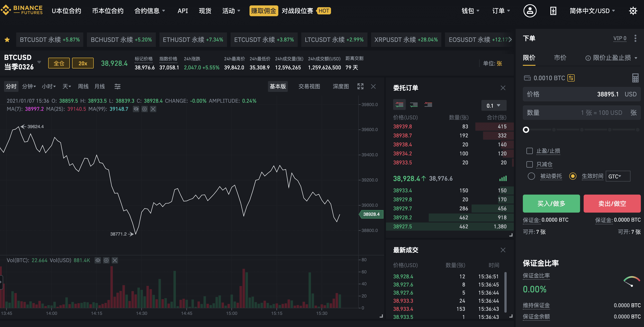Image resolution: width=644 pixels, height=327 pixels.
Task: Click the 价格 price input field
Action: point(581,94)
